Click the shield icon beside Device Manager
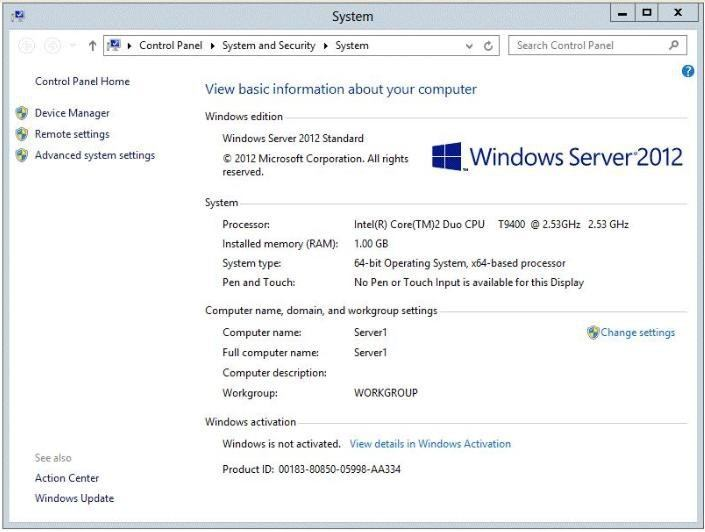This screenshot has width=705, height=532. (22, 114)
